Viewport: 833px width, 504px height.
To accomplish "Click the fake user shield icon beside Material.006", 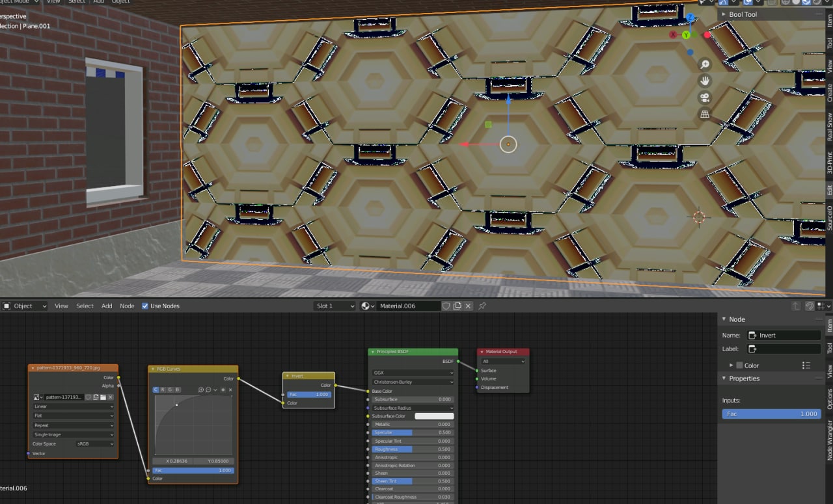I will (446, 306).
